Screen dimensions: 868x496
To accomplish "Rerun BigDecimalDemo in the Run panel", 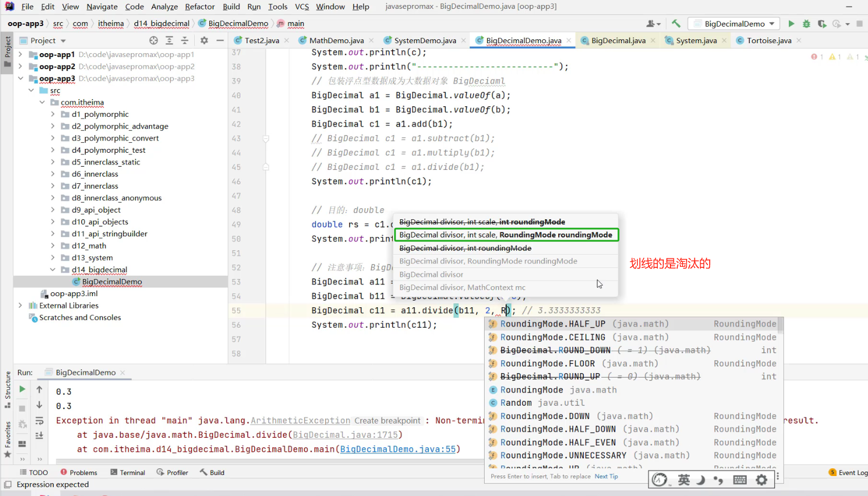I will pyautogui.click(x=22, y=389).
